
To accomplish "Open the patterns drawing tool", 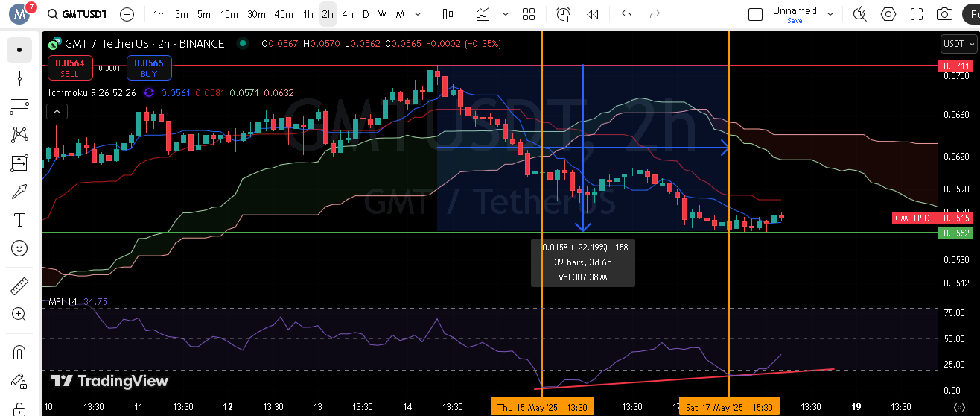I will 19,135.
